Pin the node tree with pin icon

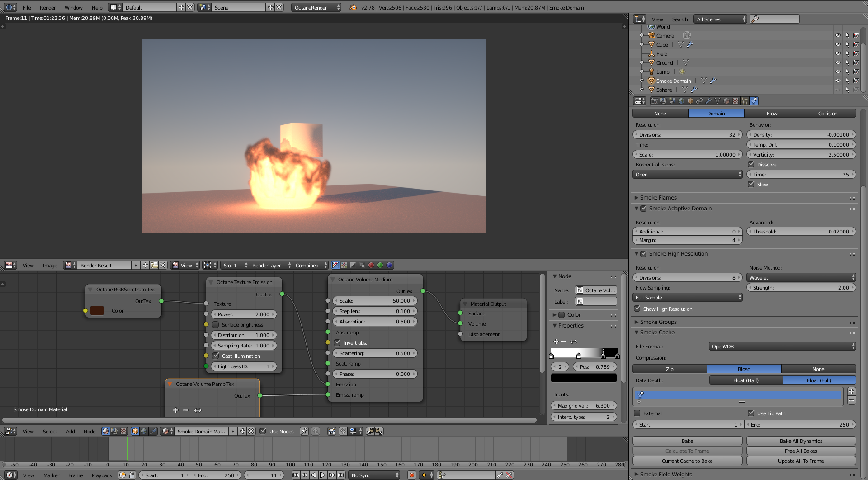[304, 431]
